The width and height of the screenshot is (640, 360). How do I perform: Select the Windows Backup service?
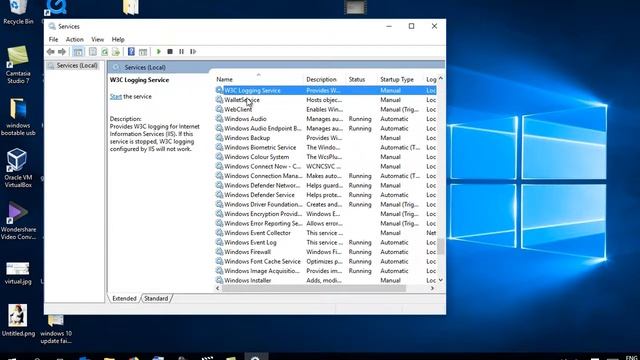point(326,138)
